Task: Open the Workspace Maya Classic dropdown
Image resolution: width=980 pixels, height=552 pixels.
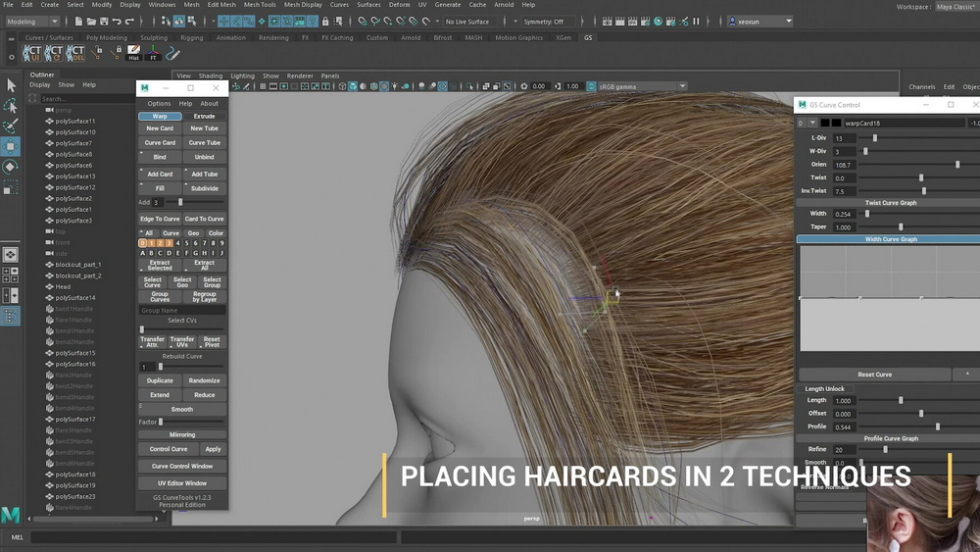Action: pos(955,6)
